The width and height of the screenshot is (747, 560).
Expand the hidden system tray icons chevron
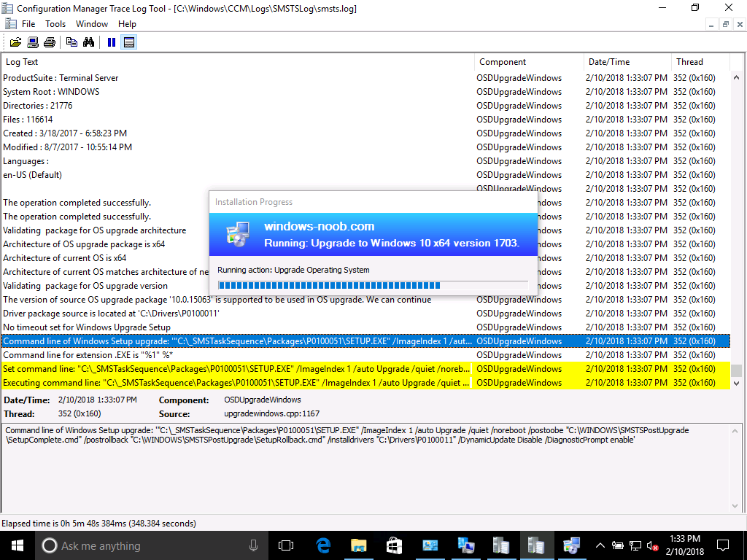pyautogui.click(x=600, y=545)
